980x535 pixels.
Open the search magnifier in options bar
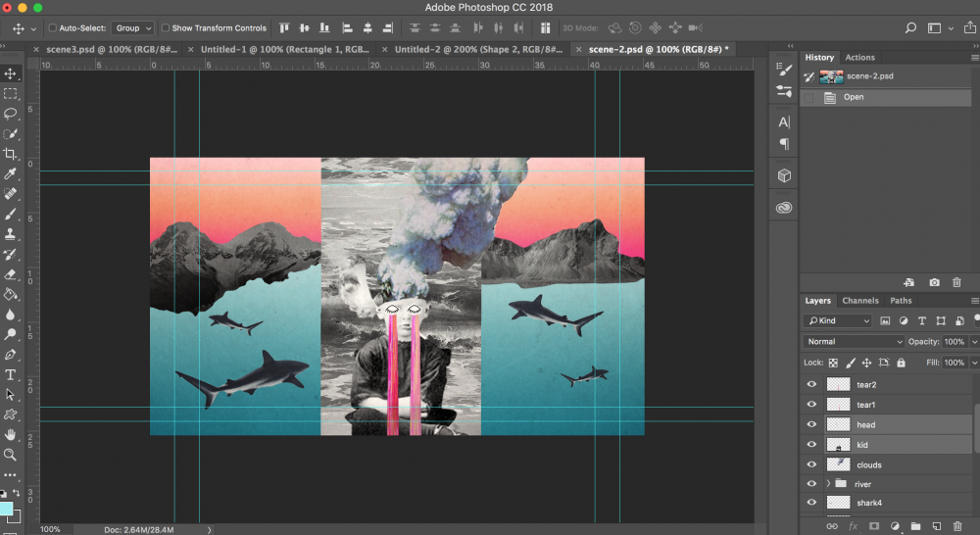910,27
